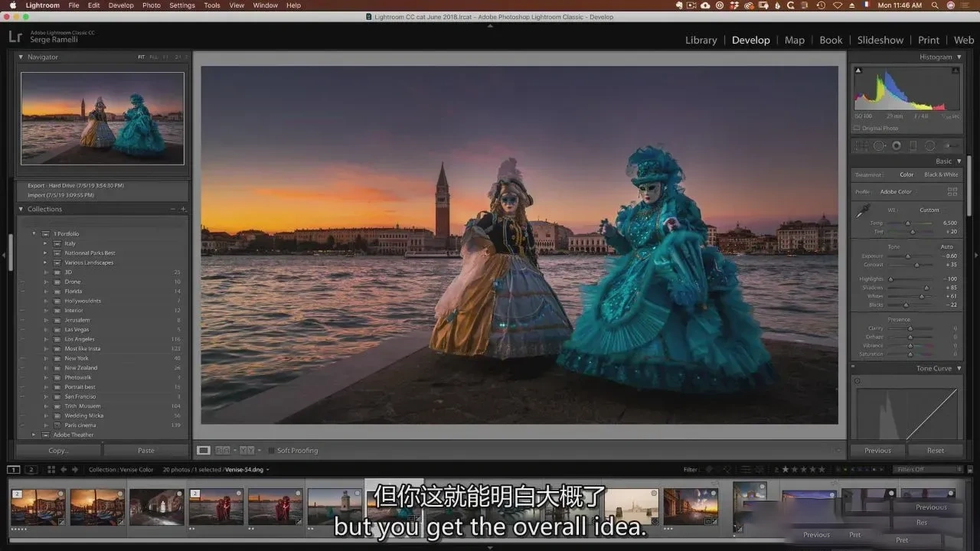
Task: Open the Photo menu
Action: coord(152,5)
